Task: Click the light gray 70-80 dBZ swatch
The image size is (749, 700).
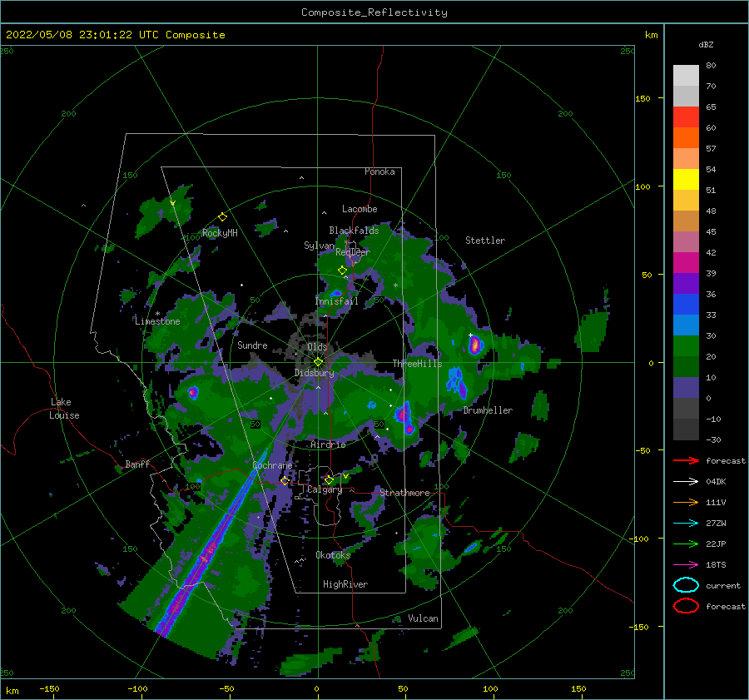Action: (686, 76)
